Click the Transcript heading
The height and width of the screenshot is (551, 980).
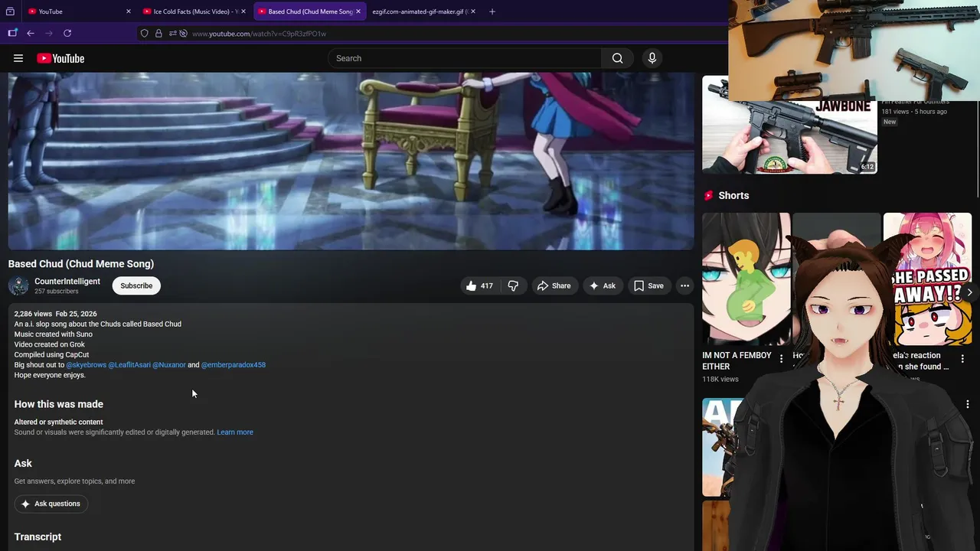[x=38, y=537]
